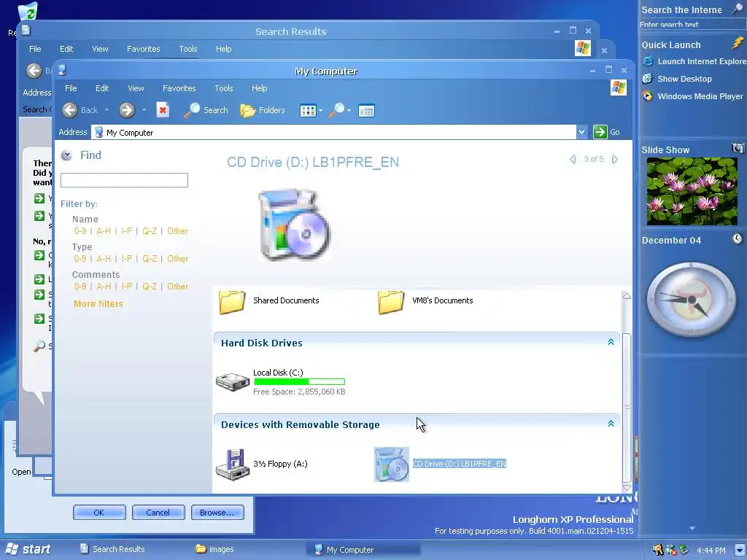Click the Slide Show flower picture

click(x=692, y=191)
